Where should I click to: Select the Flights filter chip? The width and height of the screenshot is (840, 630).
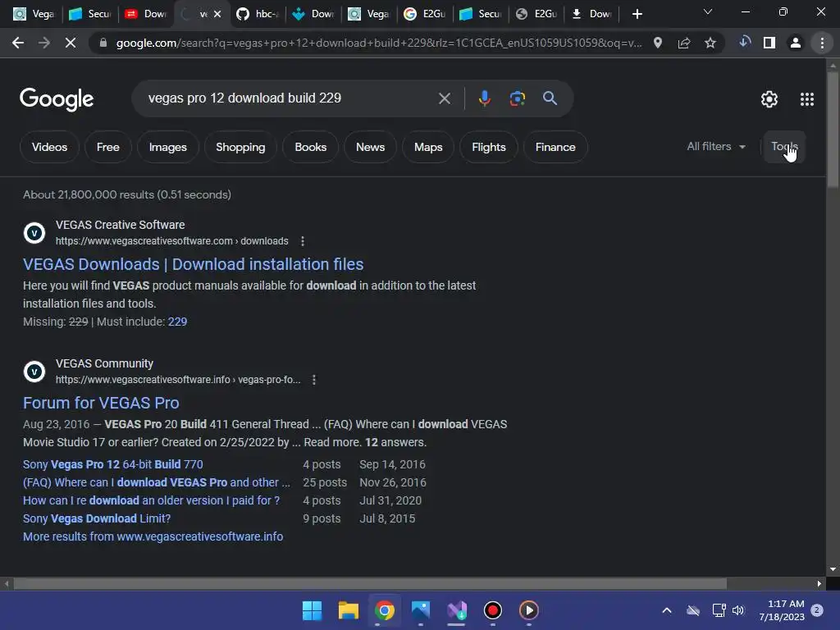pos(489,147)
